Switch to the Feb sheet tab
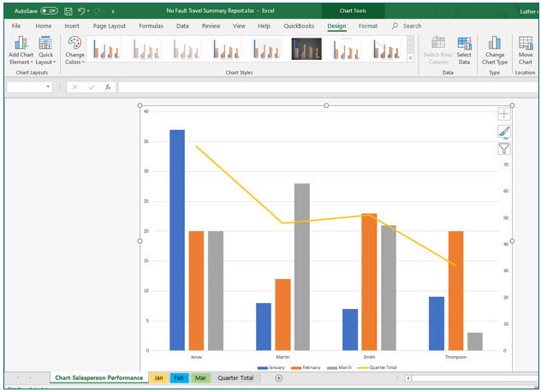The image size is (541, 392). [x=179, y=377]
